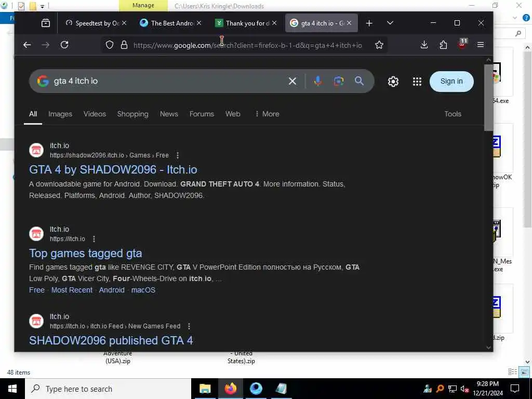Click the Sign in button
This screenshot has width=532, height=399.
(x=451, y=82)
